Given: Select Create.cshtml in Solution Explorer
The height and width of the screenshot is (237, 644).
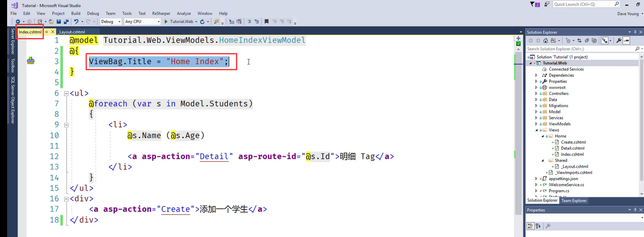Looking at the screenshot, I should [573, 142].
